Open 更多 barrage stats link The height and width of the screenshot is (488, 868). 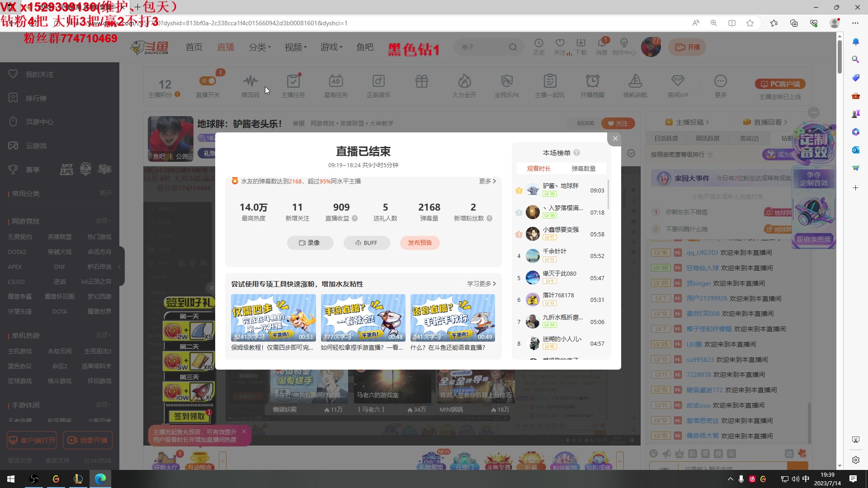tap(487, 181)
